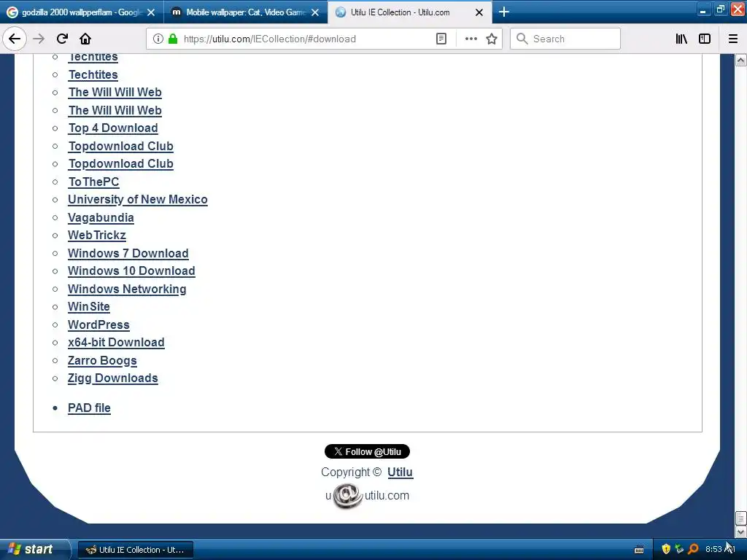The width and height of the screenshot is (747, 560).
Task: Open the Library bookshelf icon
Action: pyautogui.click(x=681, y=39)
